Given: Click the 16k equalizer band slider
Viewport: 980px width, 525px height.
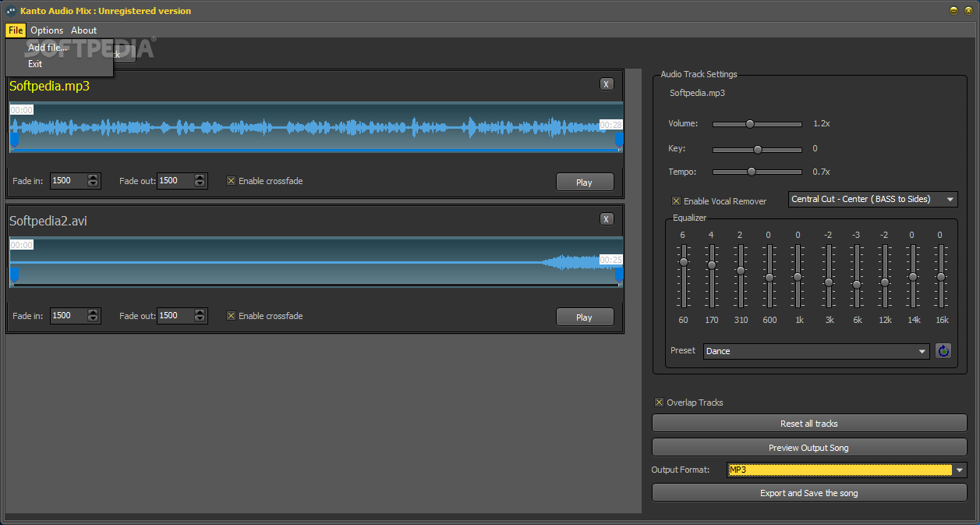Looking at the screenshot, I should click(941, 277).
